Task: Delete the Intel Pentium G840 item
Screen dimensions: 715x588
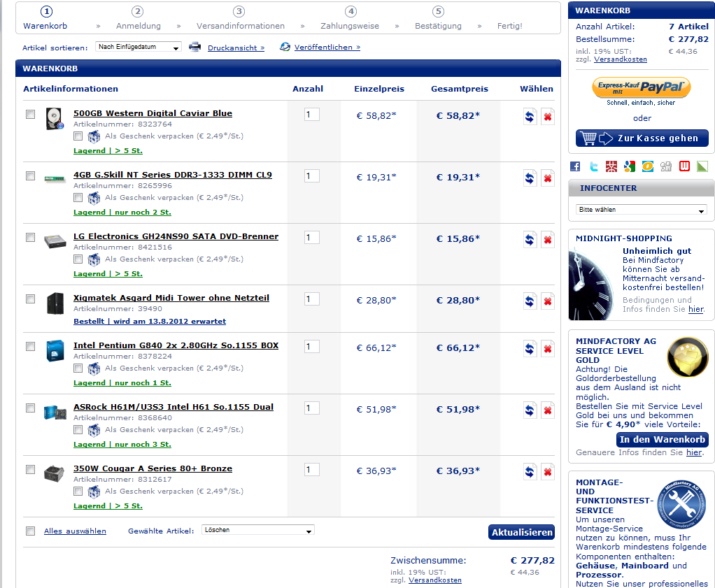Action: tap(548, 349)
